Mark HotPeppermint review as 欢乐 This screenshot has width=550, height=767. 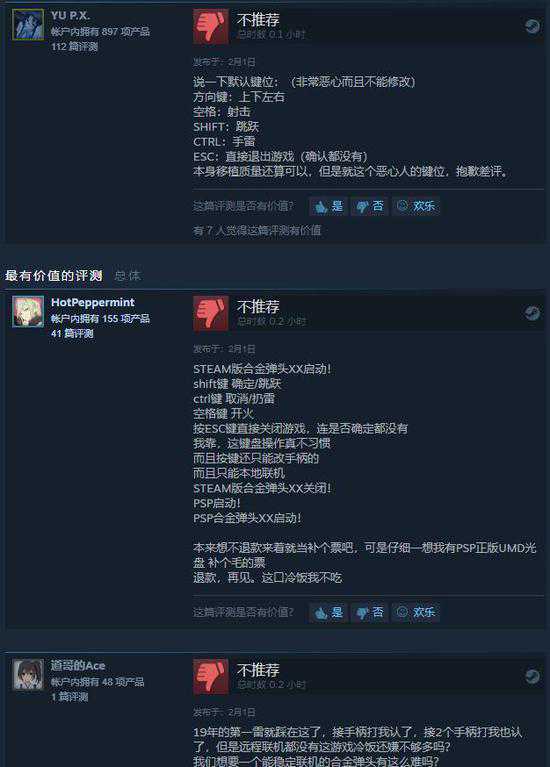point(415,612)
